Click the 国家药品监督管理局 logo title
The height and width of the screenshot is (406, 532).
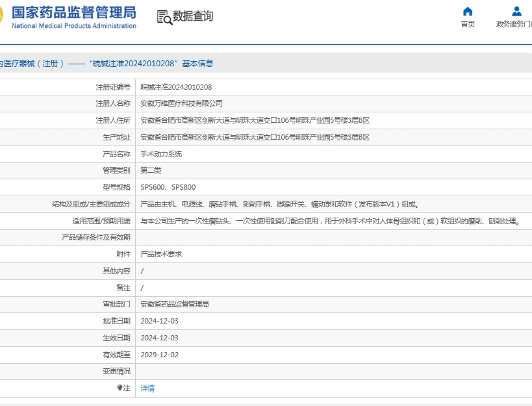pyautogui.click(x=74, y=12)
